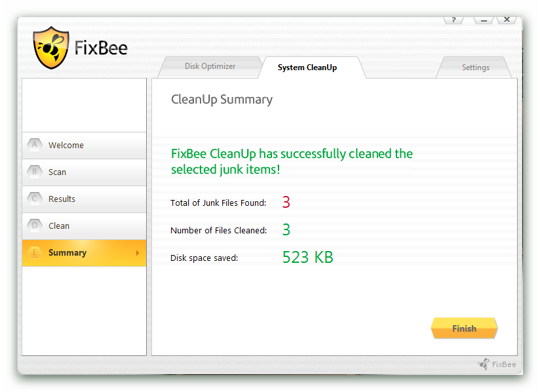Viewport: 540px width, 392px height.
Task: Switch to the Disk Optimizer tab
Action: tap(210, 66)
